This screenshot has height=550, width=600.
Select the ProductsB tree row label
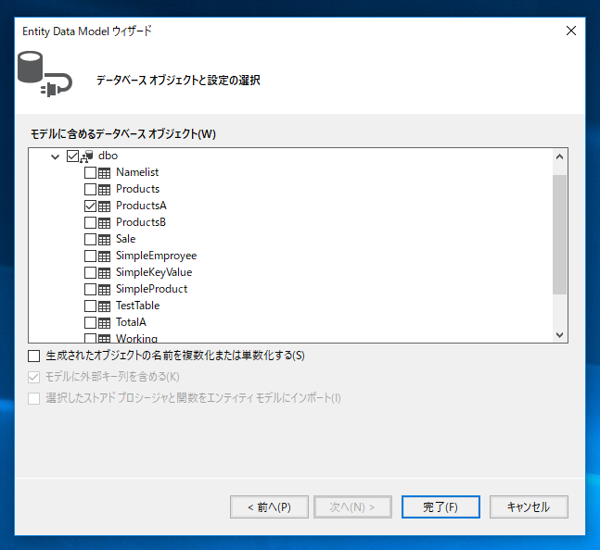141,222
